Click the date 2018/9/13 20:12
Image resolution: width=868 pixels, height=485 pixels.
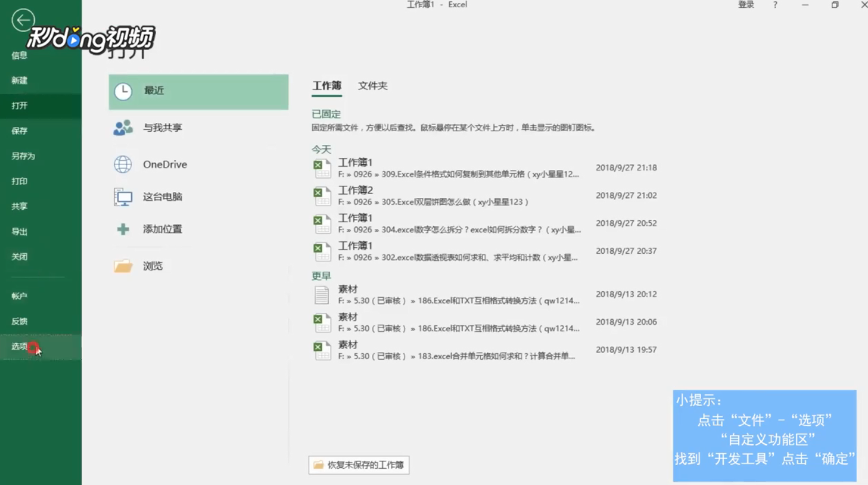pyautogui.click(x=626, y=294)
